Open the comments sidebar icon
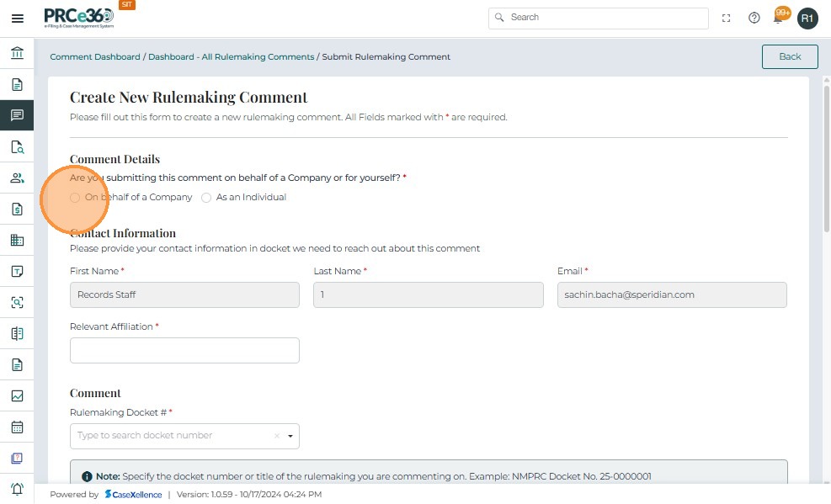 [17, 115]
